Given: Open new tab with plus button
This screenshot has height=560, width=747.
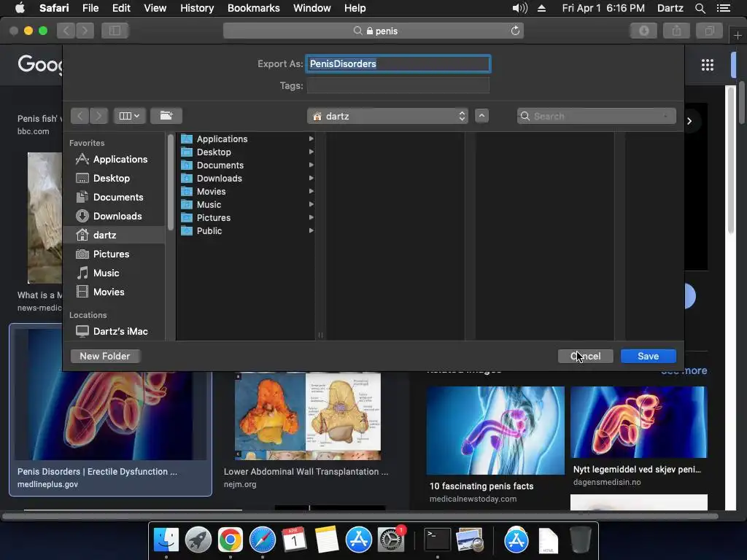Looking at the screenshot, I should [x=738, y=35].
